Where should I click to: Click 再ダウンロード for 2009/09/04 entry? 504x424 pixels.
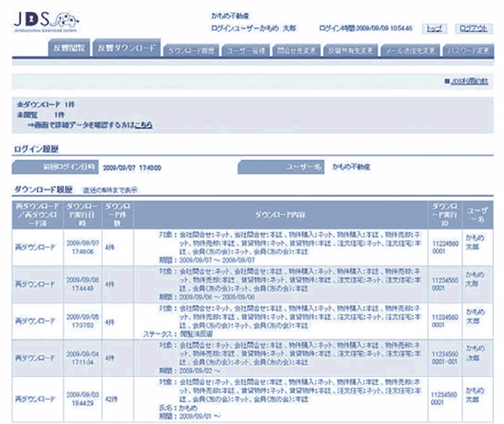tap(35, 358)
